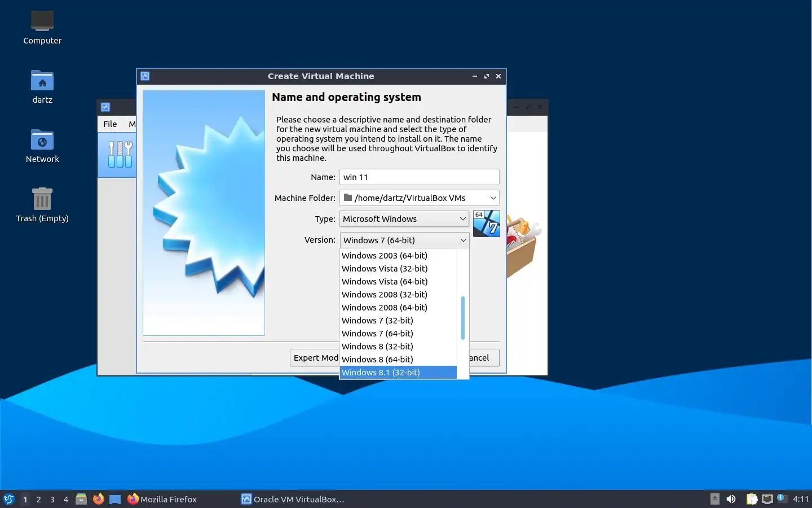Select highlighted Windows 8.1 (32-bit) entry
The height and width of the screenshot is (508, 812).
(x=398, y=373)
